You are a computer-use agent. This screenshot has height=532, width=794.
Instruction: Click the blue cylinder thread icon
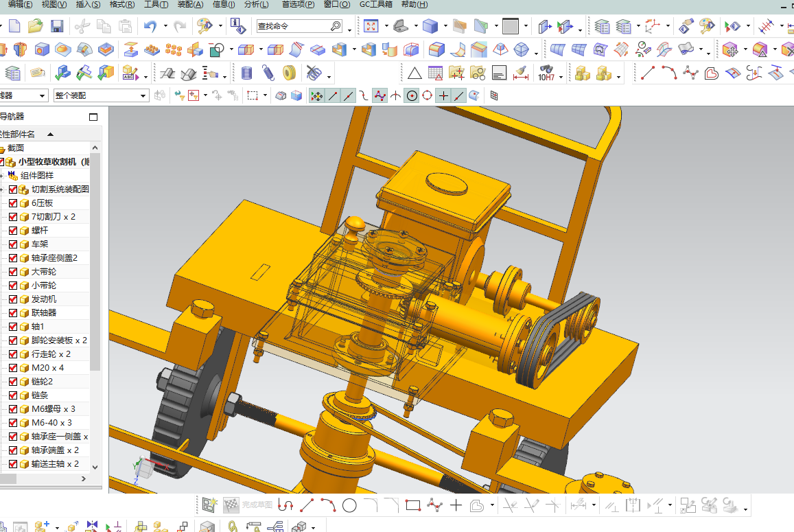246,73
